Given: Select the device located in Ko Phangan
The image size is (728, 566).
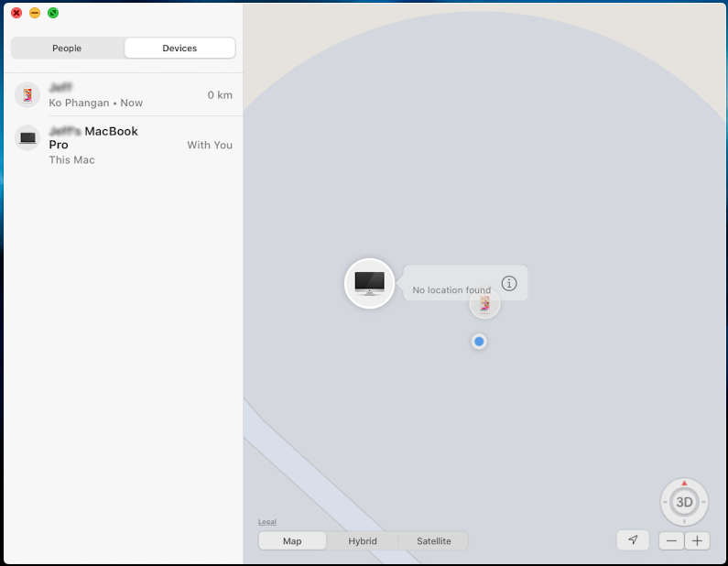Looking at the screenshot, I should pyautogui.click(x=123, y=95).
